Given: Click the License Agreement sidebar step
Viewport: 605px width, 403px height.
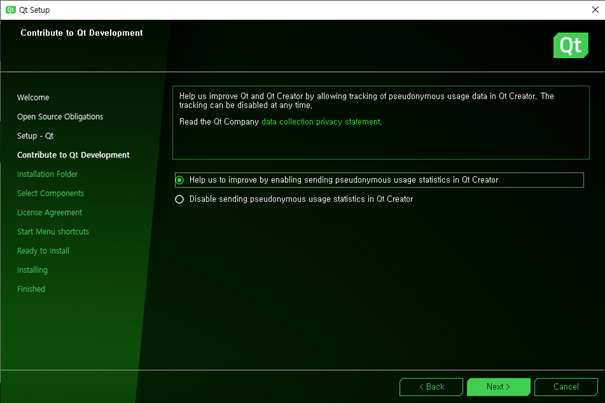Looking at the screenshot, I should pyautogui.click(x=49, y=213).
